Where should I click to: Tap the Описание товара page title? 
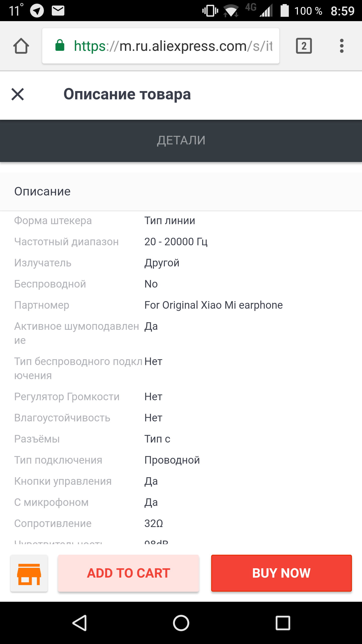click(x=127, y=94)
